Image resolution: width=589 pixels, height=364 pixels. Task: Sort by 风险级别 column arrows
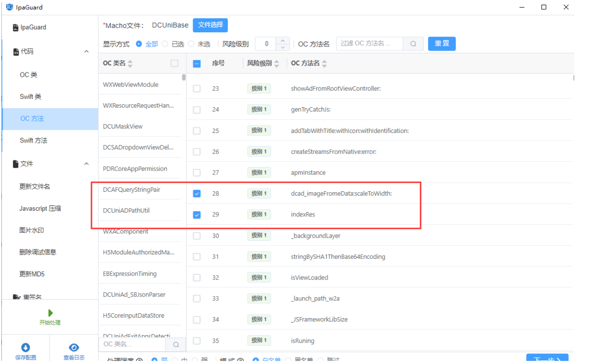[x=277, y=64]
